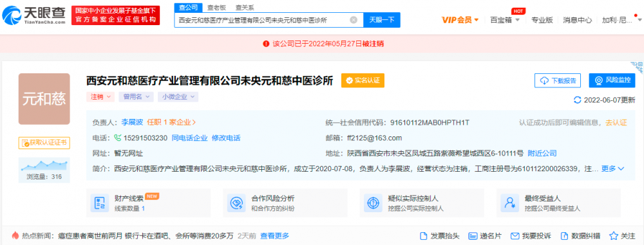
Task: Open 专业版 in the top menu
Action: point(542,20)
